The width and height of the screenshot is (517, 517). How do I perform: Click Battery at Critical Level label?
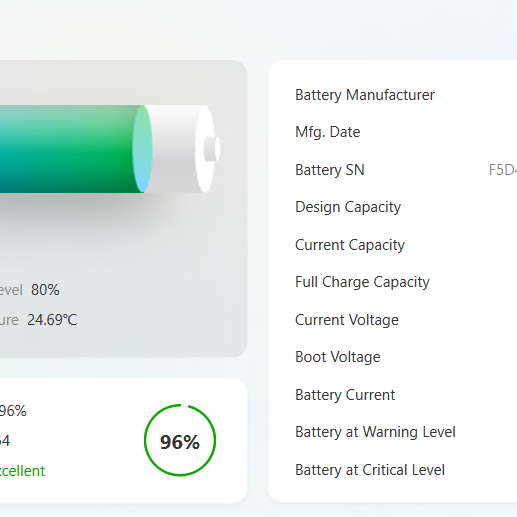tap(370, 470)
